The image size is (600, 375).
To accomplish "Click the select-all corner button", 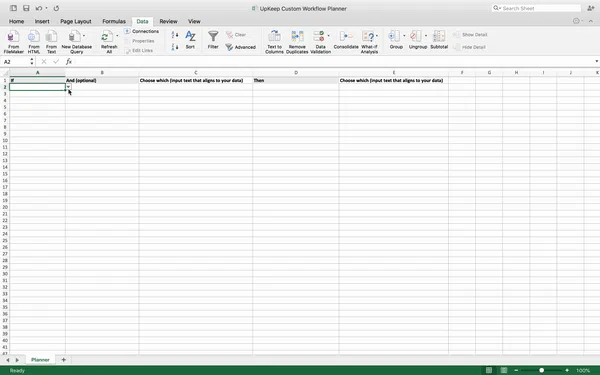I will coord(5,72).
